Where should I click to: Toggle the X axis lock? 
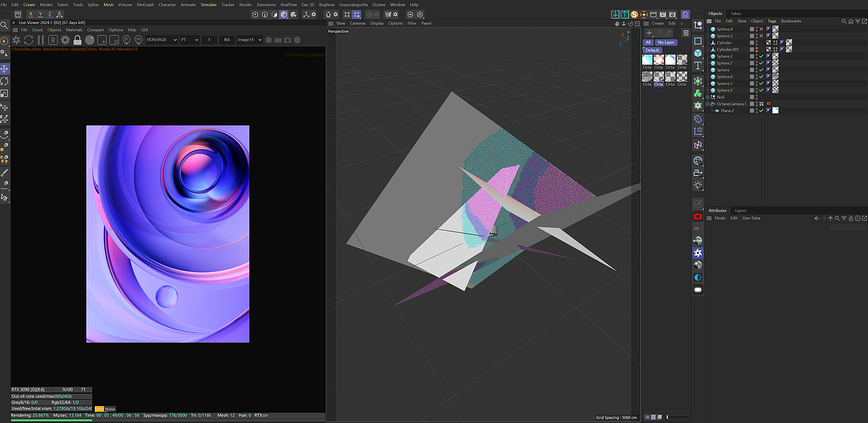pyautogui.click(x=31, y=14)
